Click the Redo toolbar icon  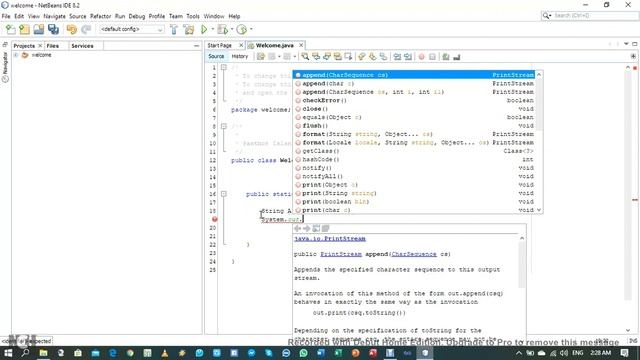pyautogui.click(x=86, y=29)
